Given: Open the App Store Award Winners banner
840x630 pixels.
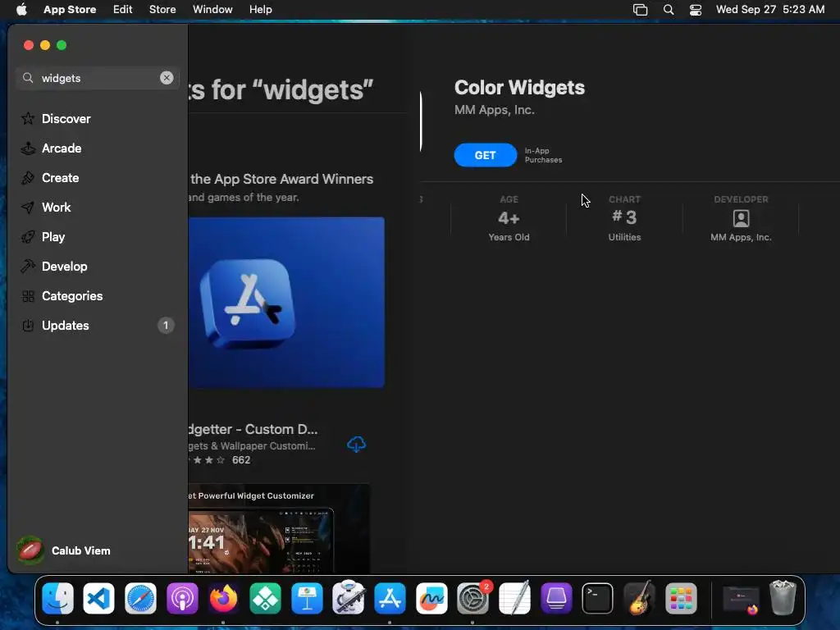Looking at the screenshot, I should point(286,302).
